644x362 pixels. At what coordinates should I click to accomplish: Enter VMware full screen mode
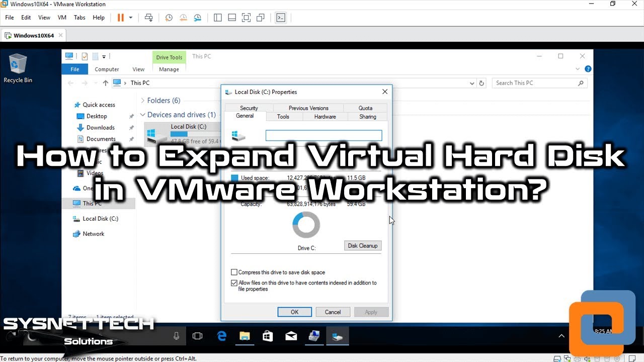point(246,17)
